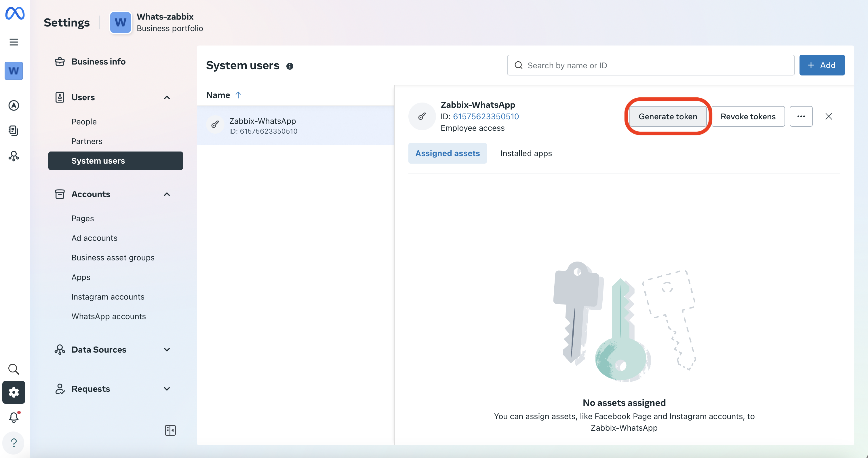
Task: Open Ad accounts in sidebar
Action: [94, 238]
